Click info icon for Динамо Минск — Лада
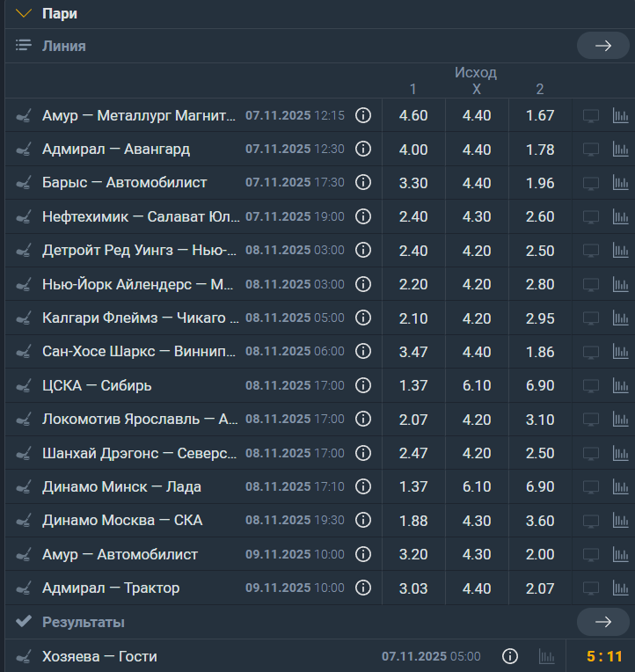The width and height of the screenshot is (635, 672). pos(362,486)
